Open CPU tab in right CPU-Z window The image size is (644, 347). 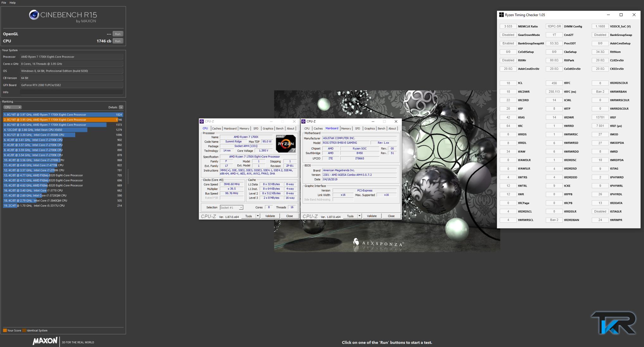[x=307, y=128]
